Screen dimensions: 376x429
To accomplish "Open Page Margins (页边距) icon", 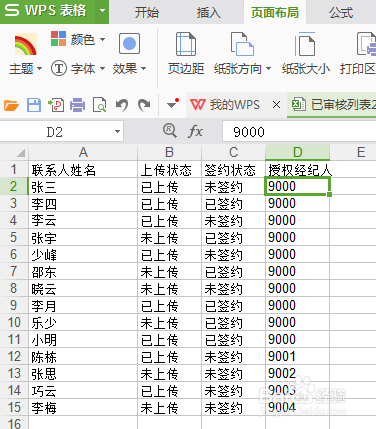I will 186,44.
